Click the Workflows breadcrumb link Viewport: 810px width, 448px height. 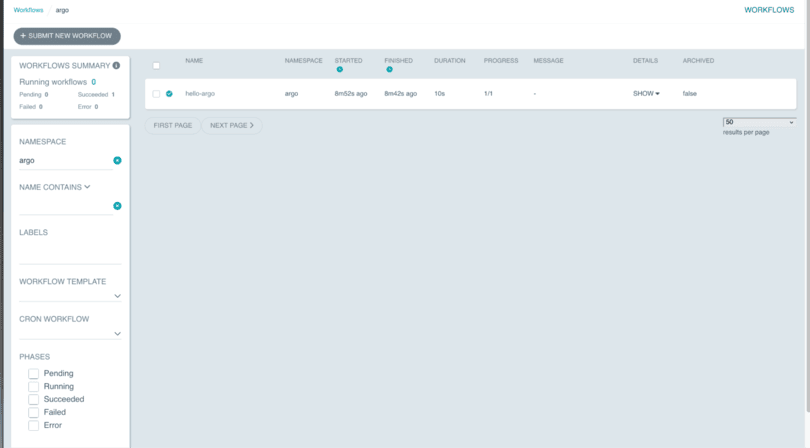tap(28, 10)
